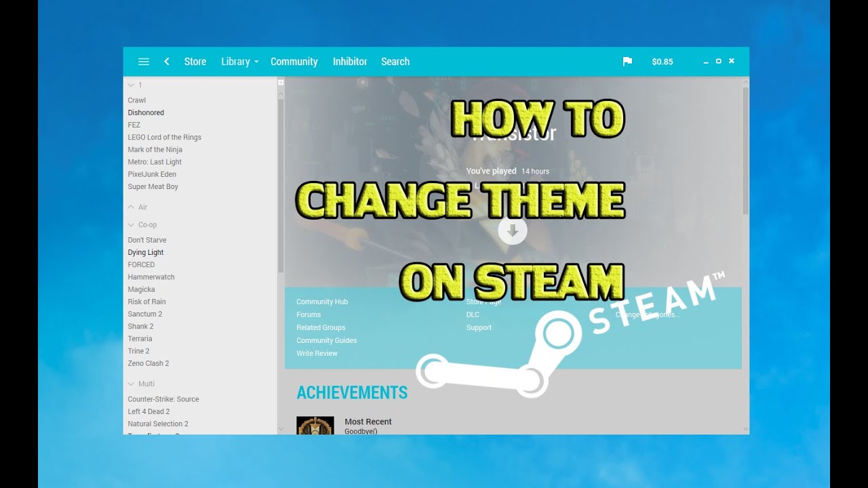Collapse the Multi category group
868x488 pixels.
[131, 384]
